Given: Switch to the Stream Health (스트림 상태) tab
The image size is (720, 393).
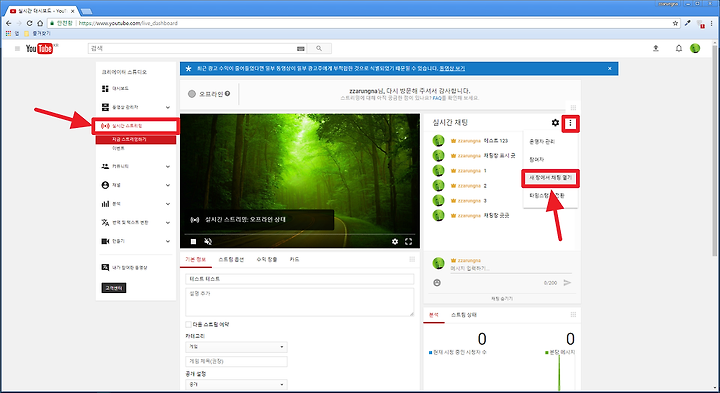Looking at the screenshot, I should [464, 315].
